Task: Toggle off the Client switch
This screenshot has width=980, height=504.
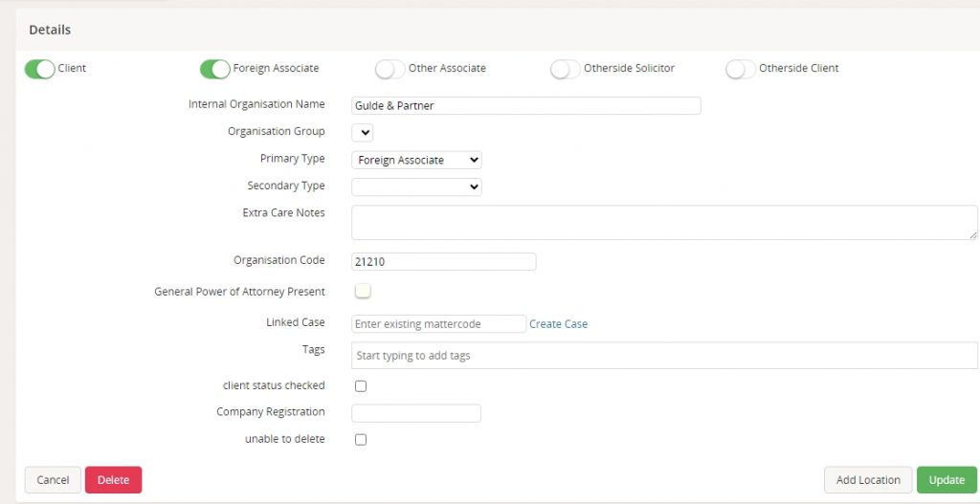Action: coord(39,69)
